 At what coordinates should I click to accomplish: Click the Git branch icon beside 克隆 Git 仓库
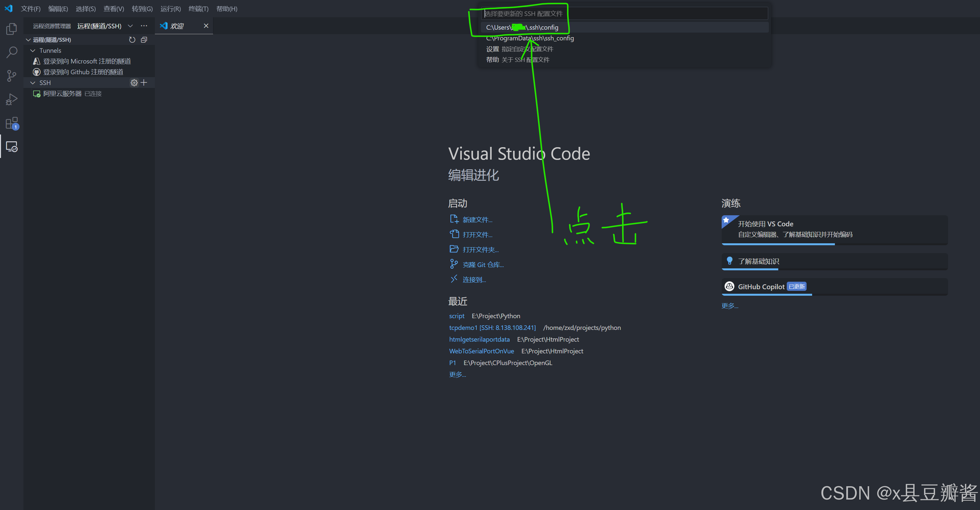pos(454,264)
